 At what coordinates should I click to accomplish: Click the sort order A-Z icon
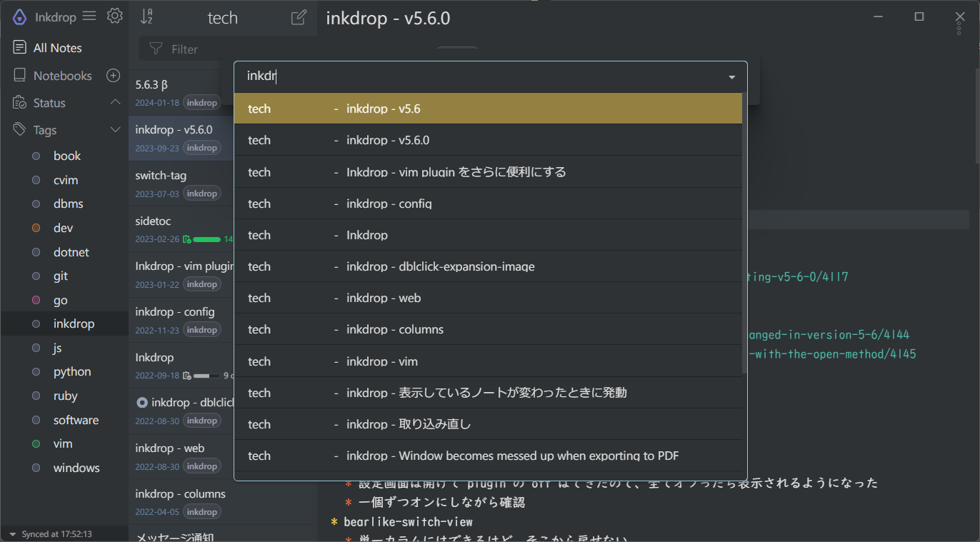146,16
